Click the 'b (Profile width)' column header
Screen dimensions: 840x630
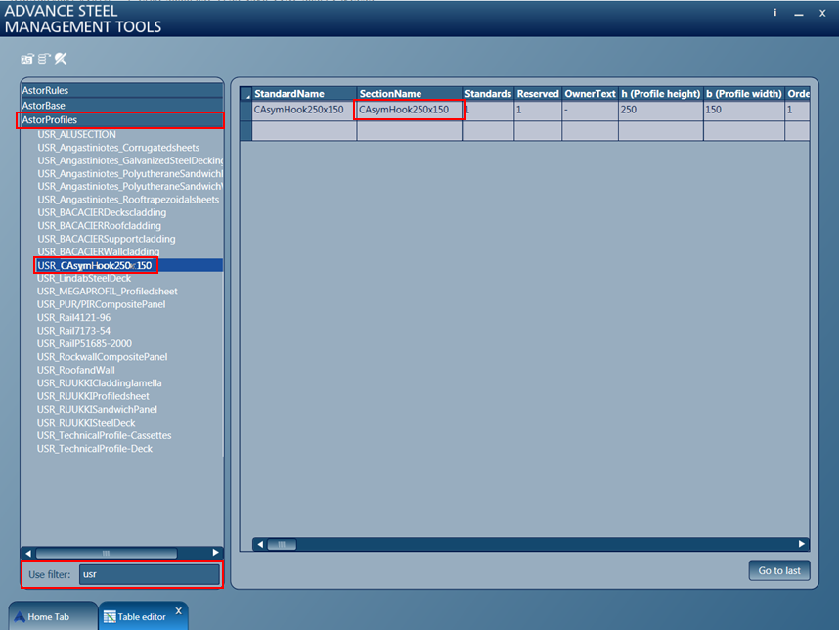click(x=743, y=93)
